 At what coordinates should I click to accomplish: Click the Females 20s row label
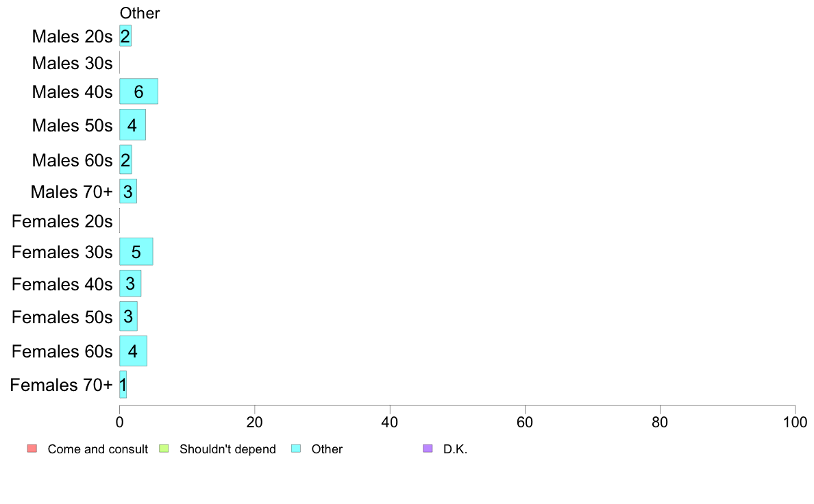click(62, 222)
